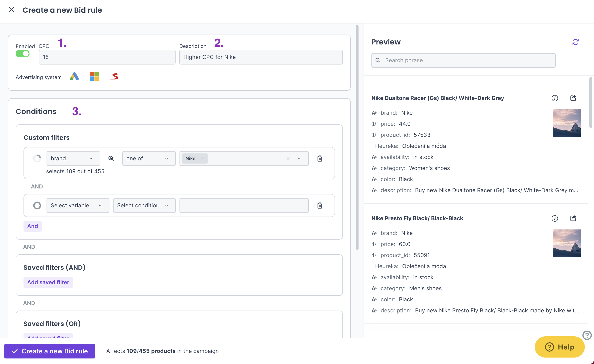The width and height of the screenshot is (594, 364).
Task: Open the 'one of' condition dropdown
Action: pyautogui.click(x=149, y=158)
